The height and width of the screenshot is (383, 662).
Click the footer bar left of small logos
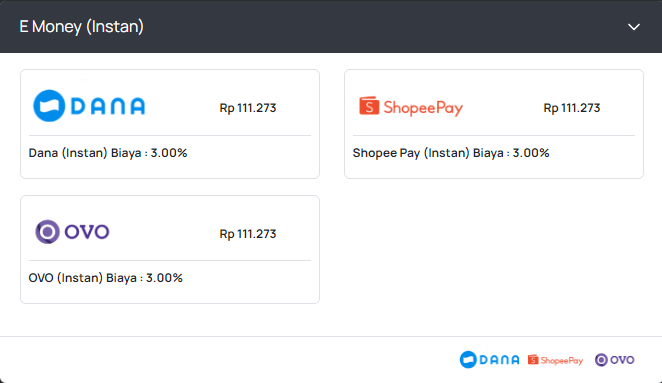pyautogui.click(x=228, y=360)
